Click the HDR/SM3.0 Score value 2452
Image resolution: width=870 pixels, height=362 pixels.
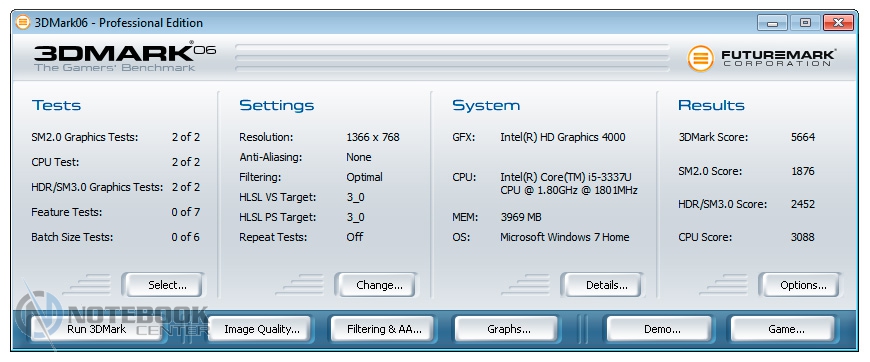803,204
